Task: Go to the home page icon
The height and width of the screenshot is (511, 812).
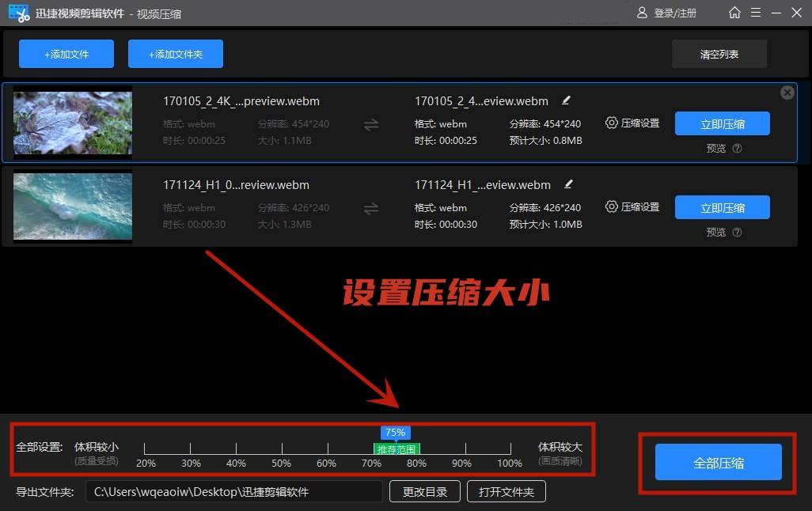Action: 734,13
